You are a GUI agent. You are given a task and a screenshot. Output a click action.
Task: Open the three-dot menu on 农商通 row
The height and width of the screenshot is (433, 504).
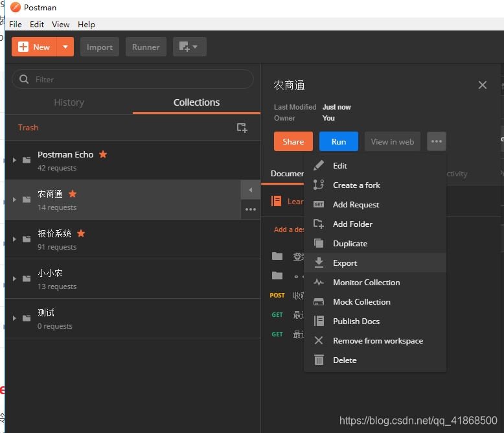point(251,209)
